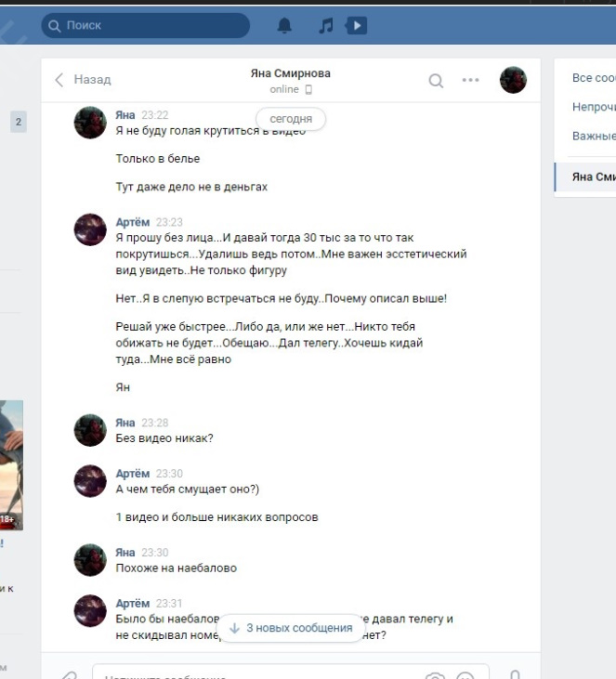
Task: Go back using Назад arrow
Action: (x=83, y=80)
